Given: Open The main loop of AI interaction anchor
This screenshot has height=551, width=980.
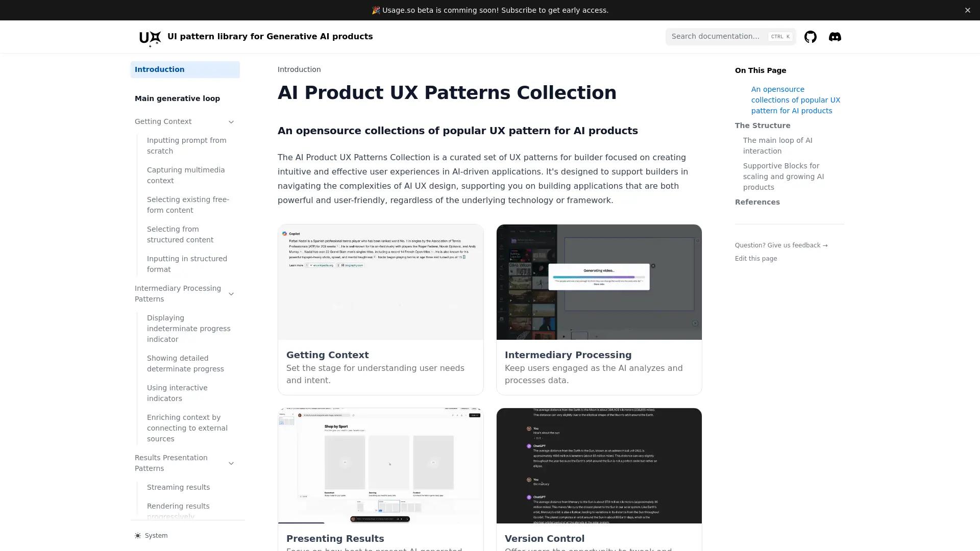Looking at the screenshot, I should click(x=779, y=145).
